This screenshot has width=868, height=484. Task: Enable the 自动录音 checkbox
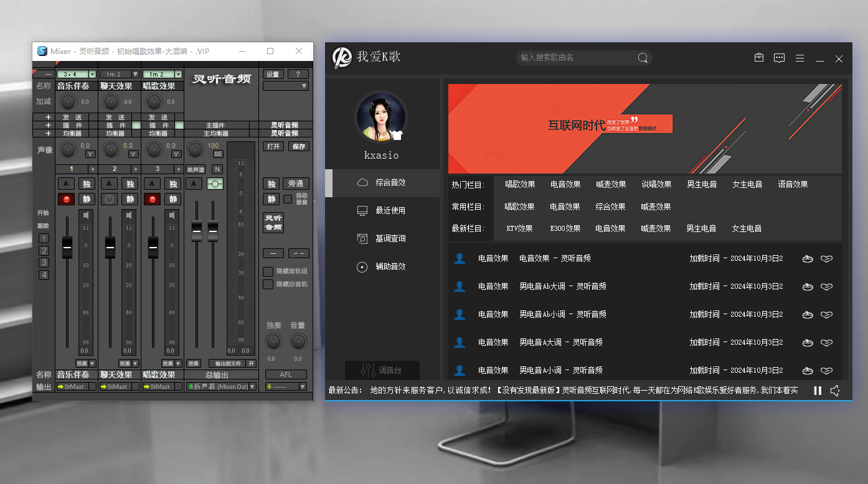(288, 199)
